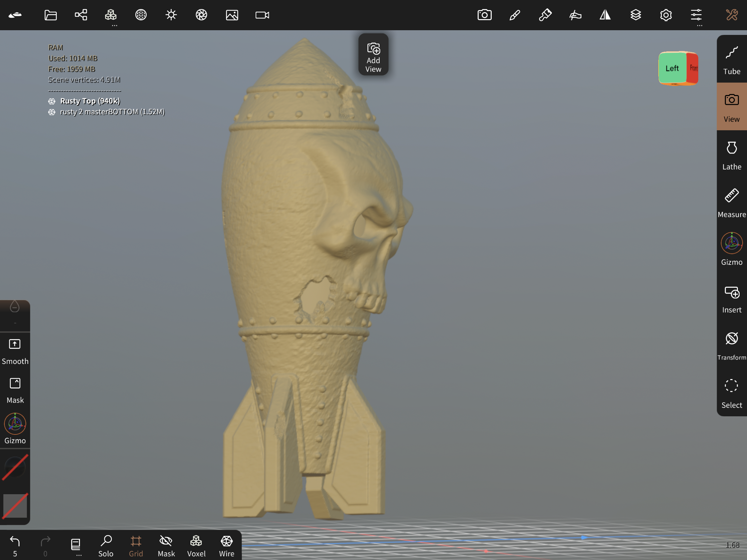Select the Rusty Top (940k) object
Image resolution: width=747 pixels, height=560 pixels.
tap(90, 101)
